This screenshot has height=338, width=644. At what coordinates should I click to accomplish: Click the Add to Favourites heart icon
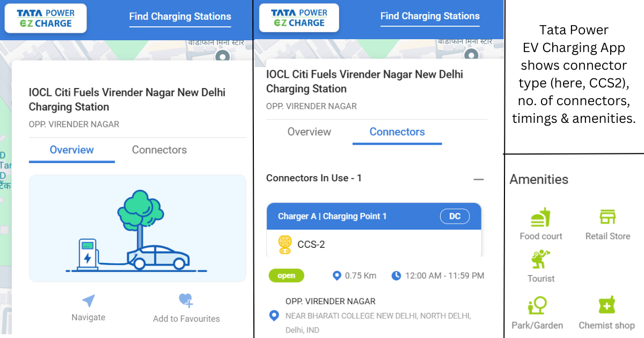[186, 300]
